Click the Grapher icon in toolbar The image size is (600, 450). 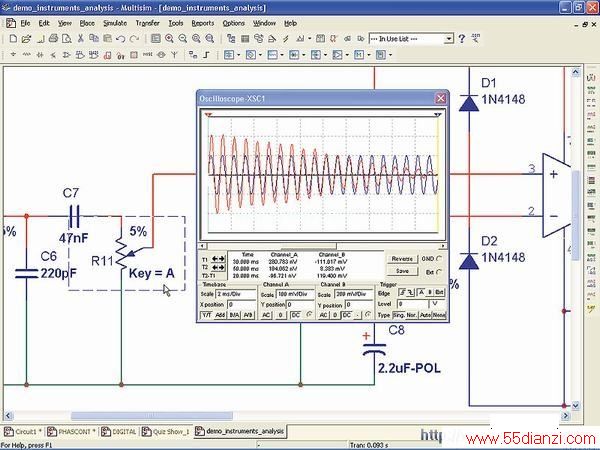pos(300,39)
